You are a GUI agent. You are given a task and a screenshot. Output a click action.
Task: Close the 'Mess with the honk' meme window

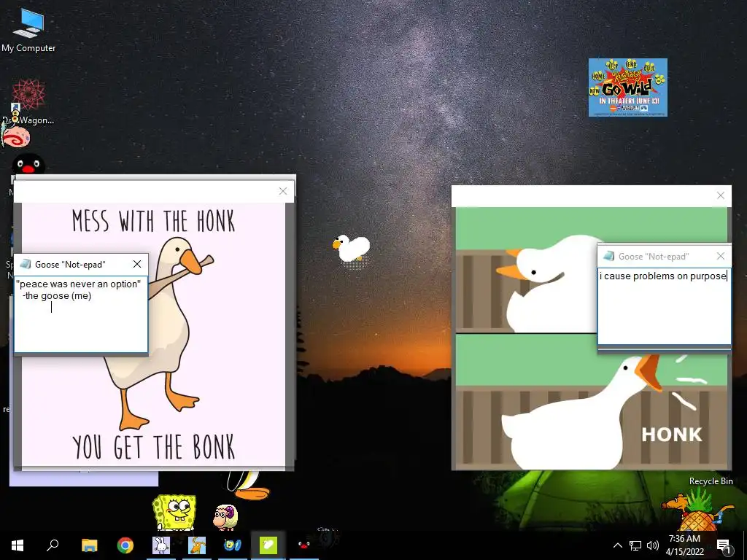(283, 191)
